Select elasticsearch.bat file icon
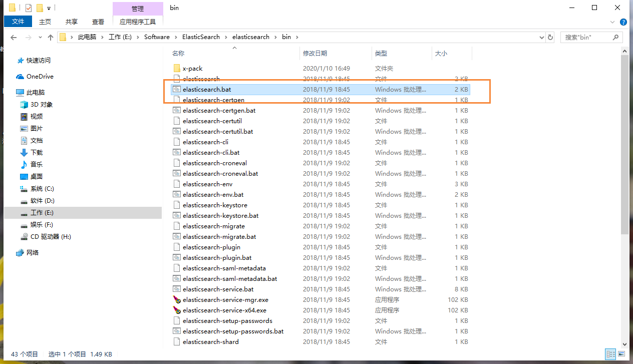The width and height of the screenshot is (633, 364). coord(176,89)
